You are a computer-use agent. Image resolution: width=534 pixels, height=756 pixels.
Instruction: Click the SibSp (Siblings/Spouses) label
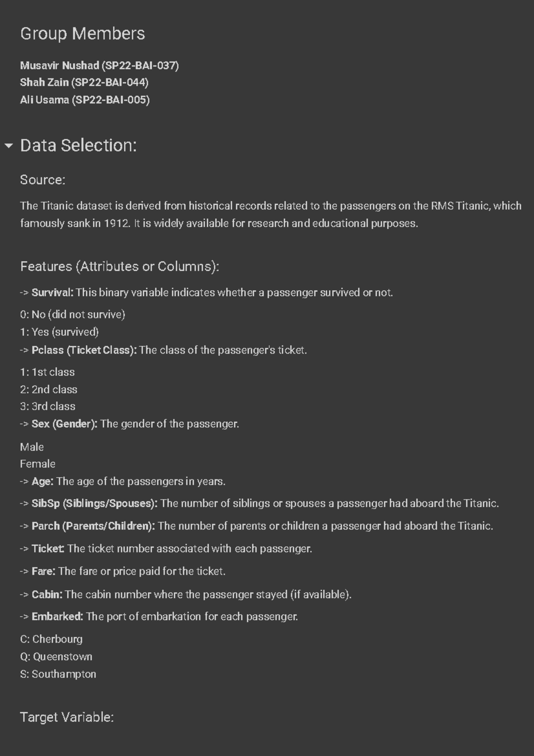point(94,504)
